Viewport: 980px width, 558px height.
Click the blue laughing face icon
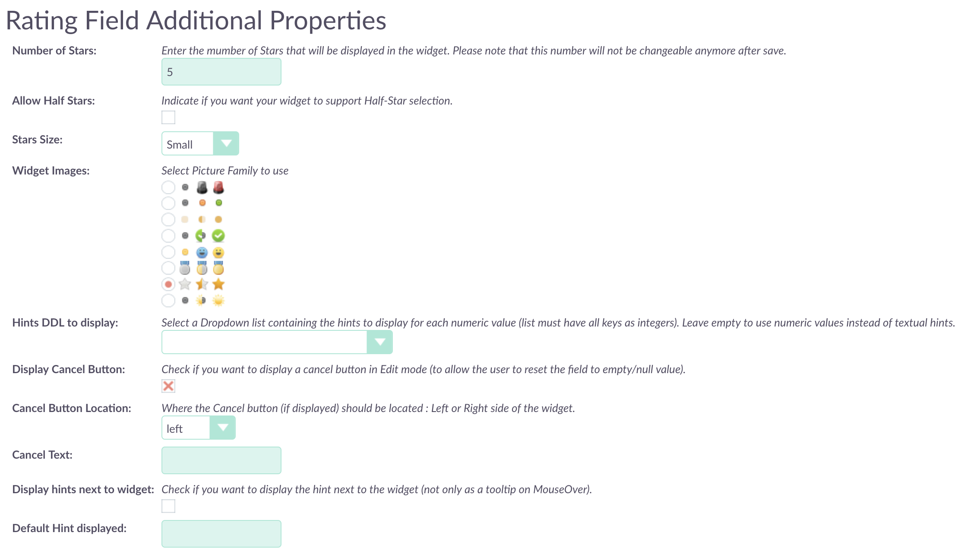point(202,252)
